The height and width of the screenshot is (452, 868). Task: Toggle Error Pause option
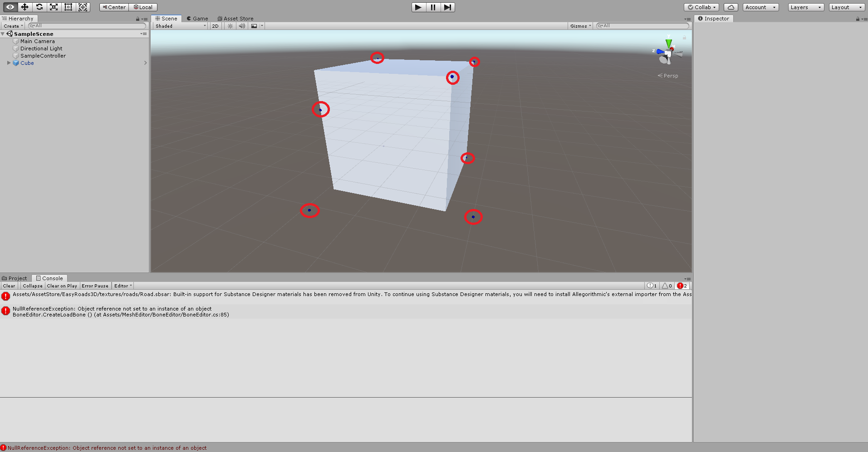click(x=95, y=286)
